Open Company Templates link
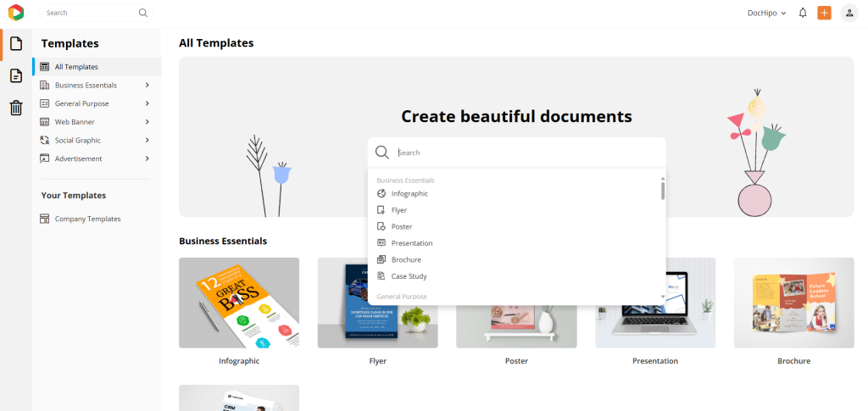The image size is (868, 411). [87, 219]
